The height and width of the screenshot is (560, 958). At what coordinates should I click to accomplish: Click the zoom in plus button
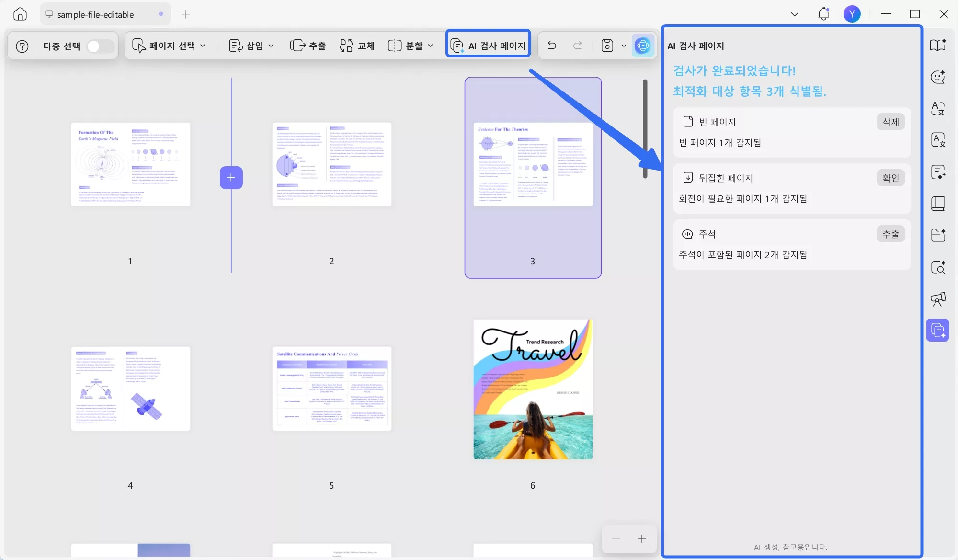(641, 538)
